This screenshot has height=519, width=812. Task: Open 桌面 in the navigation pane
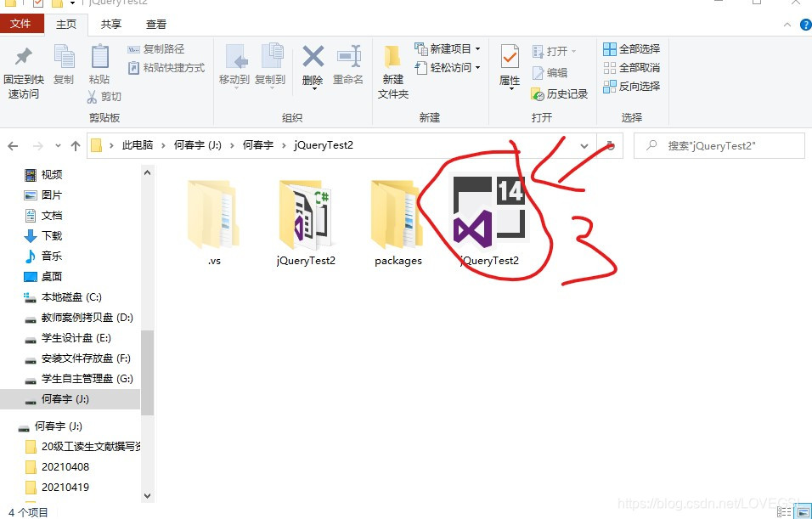click(43, 277)
